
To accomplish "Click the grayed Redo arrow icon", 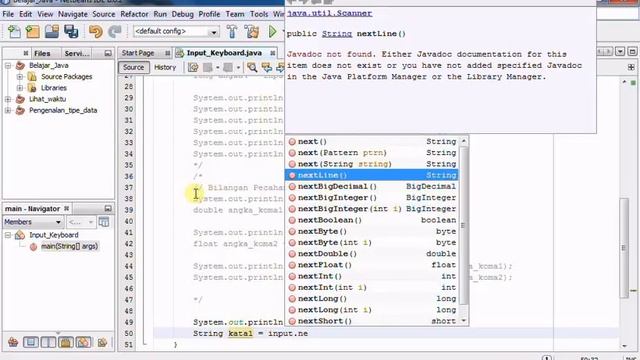I will (115, 31).
